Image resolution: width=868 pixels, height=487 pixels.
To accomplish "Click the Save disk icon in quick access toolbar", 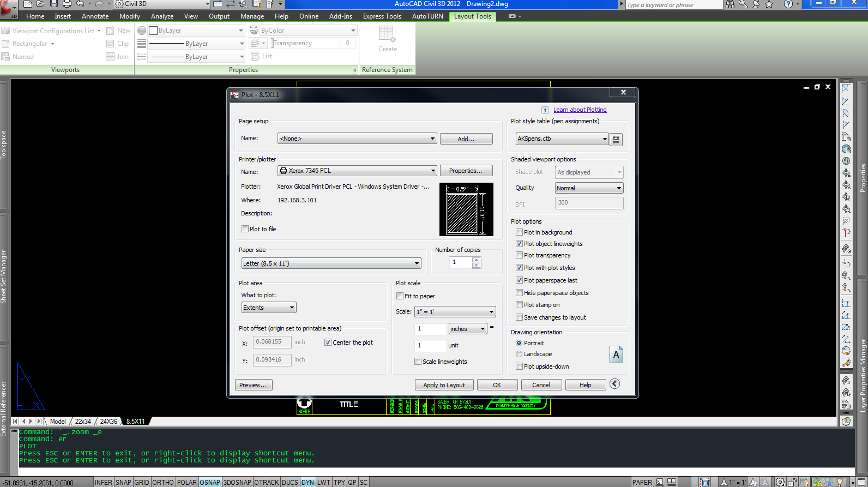I will pyautogui.click(x=53, y=4).
